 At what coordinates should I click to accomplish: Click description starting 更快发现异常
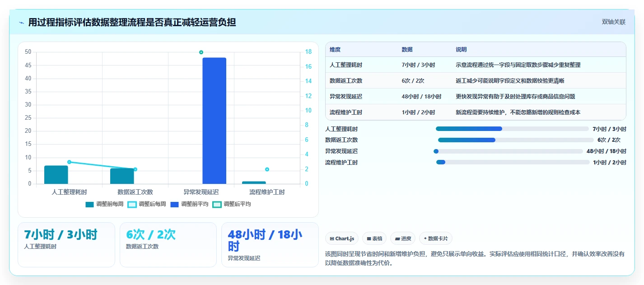(x=515, y=97)
